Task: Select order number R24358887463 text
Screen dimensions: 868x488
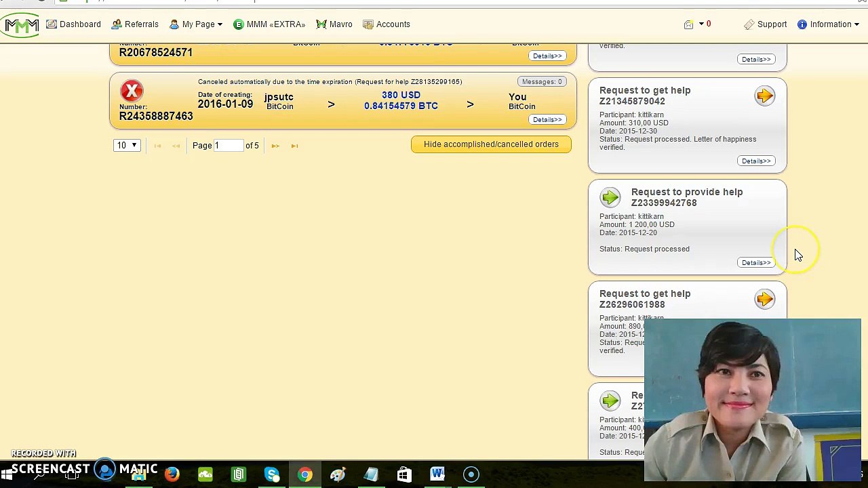Action: pyautogui.click(x=156, y=116)
